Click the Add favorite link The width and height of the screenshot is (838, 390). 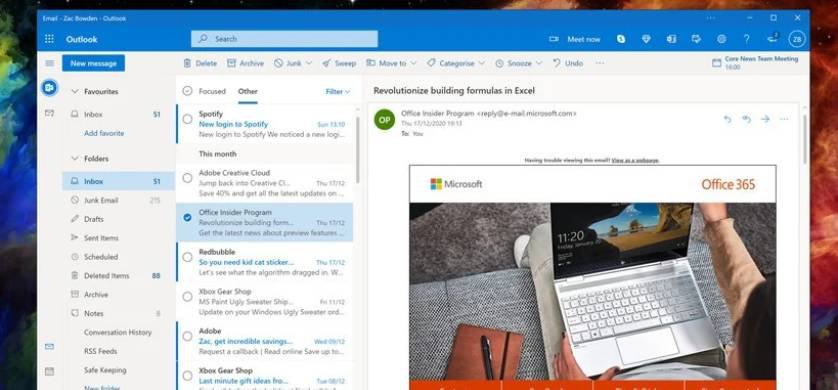pyautogui.click(x=104, y=133)
